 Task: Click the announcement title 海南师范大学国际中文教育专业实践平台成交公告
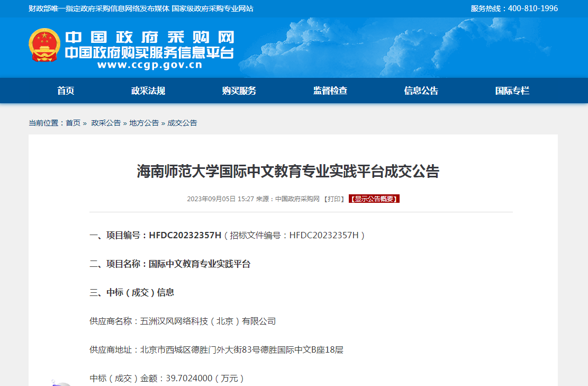pos(288,172)
